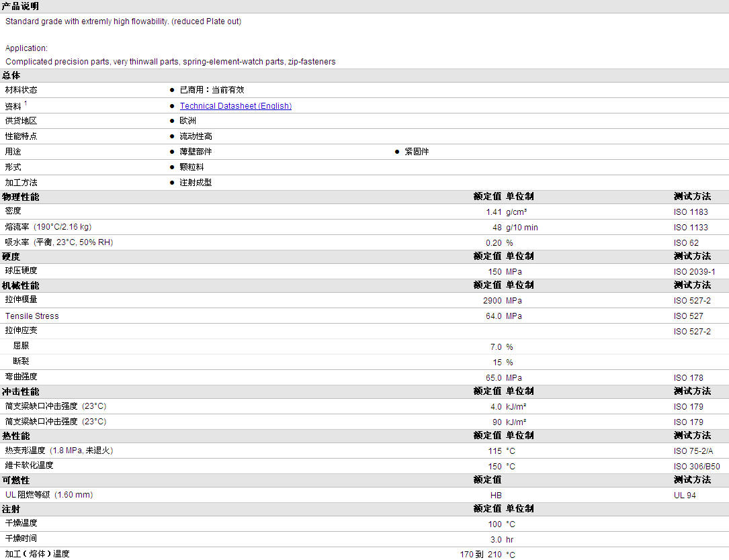Viewport: 729px width, 560px height.
Task: Select the 热性能 section header
Action: (16, 436)
